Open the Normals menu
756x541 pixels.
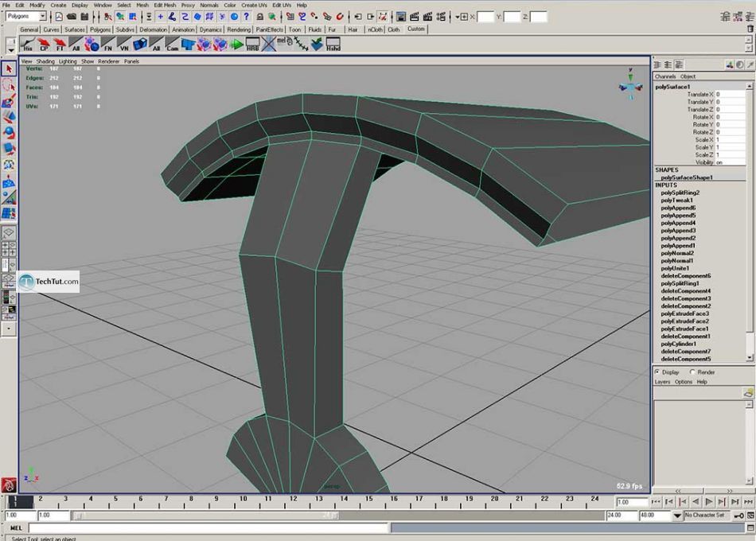click(x=209, y=5)
